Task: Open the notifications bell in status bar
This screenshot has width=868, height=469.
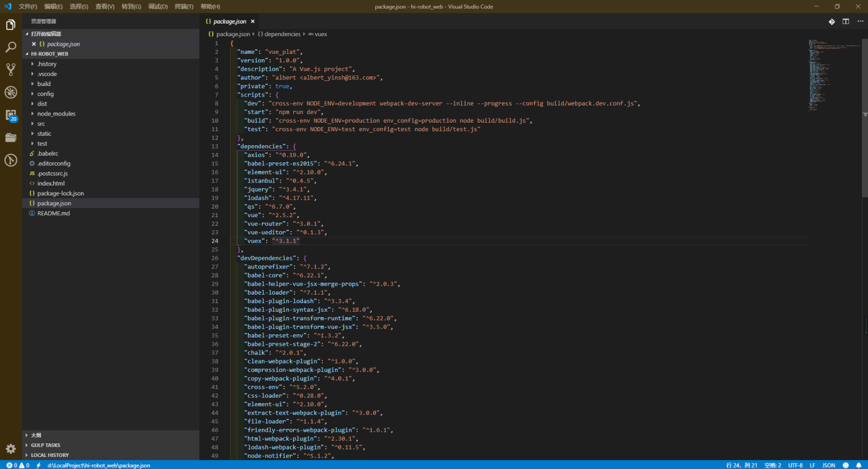Action: (x=859, y=465)
